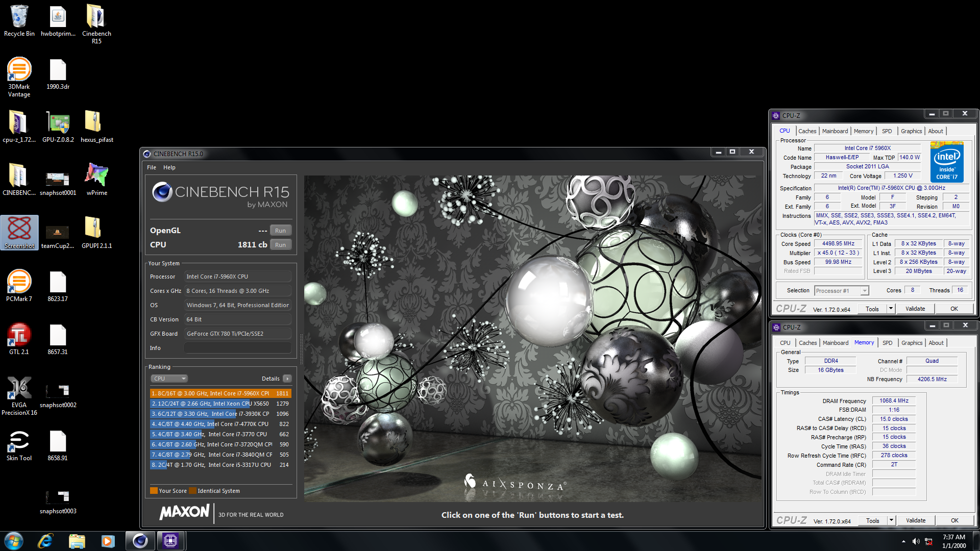This screenshot has height=551, width=980.
Task: Open the hexus_pifast folder icon
Action: [x=96, y=127]
